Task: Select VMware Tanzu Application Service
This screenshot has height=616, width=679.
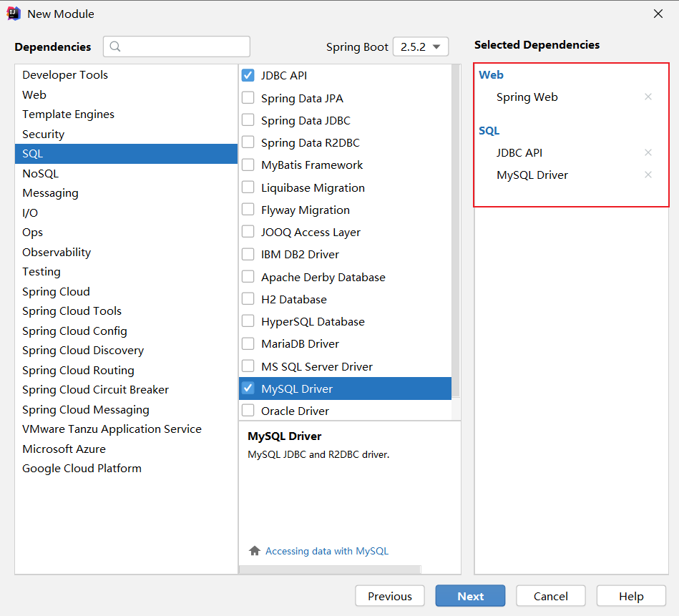Action: 126,429
